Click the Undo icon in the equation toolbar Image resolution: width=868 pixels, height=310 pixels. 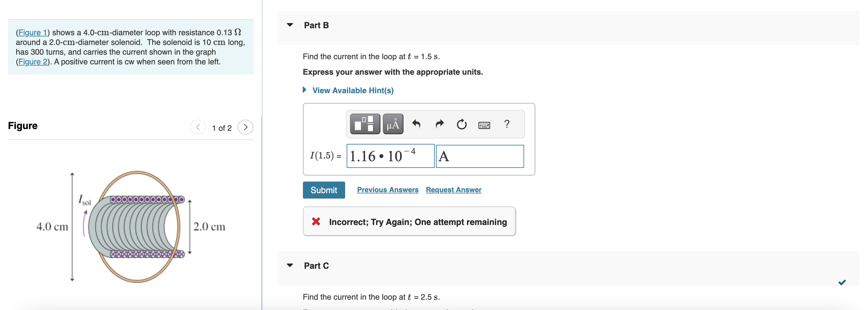417,124
